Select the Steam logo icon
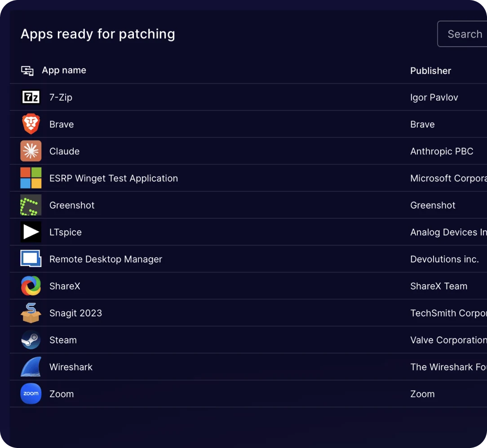 (31, 340)
